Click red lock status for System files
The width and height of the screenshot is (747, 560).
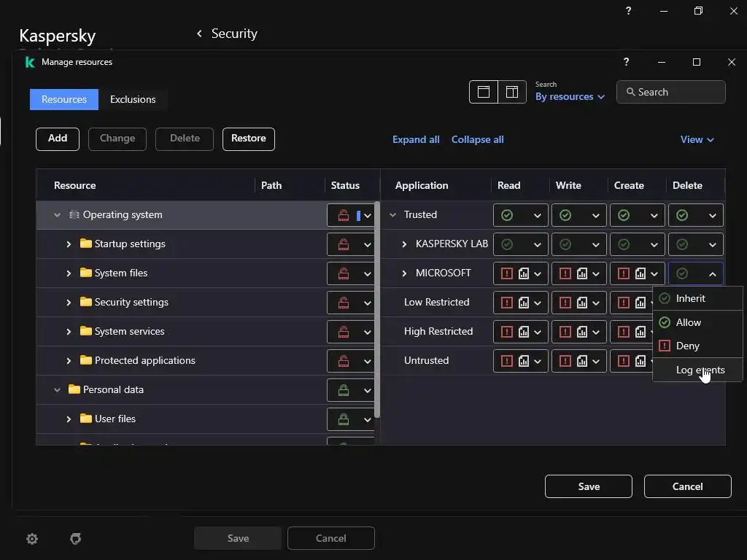click(x=344, y=274)
